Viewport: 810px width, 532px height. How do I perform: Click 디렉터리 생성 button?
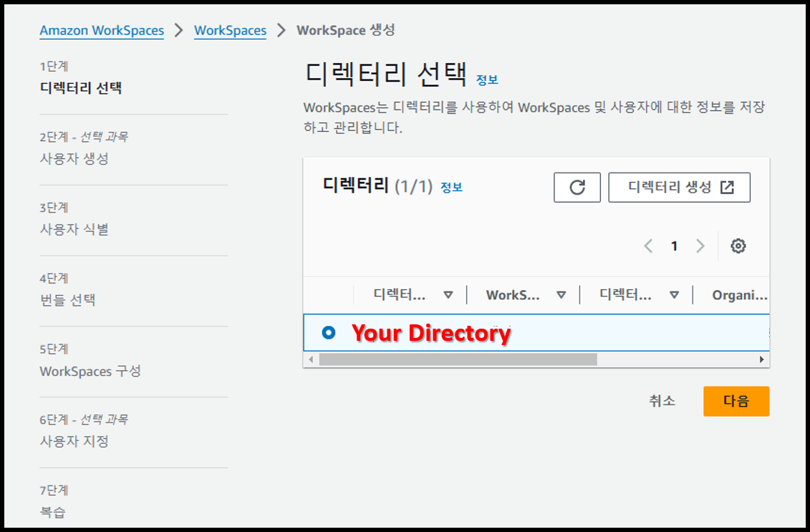pyautogui.click(x=680, y=187)
